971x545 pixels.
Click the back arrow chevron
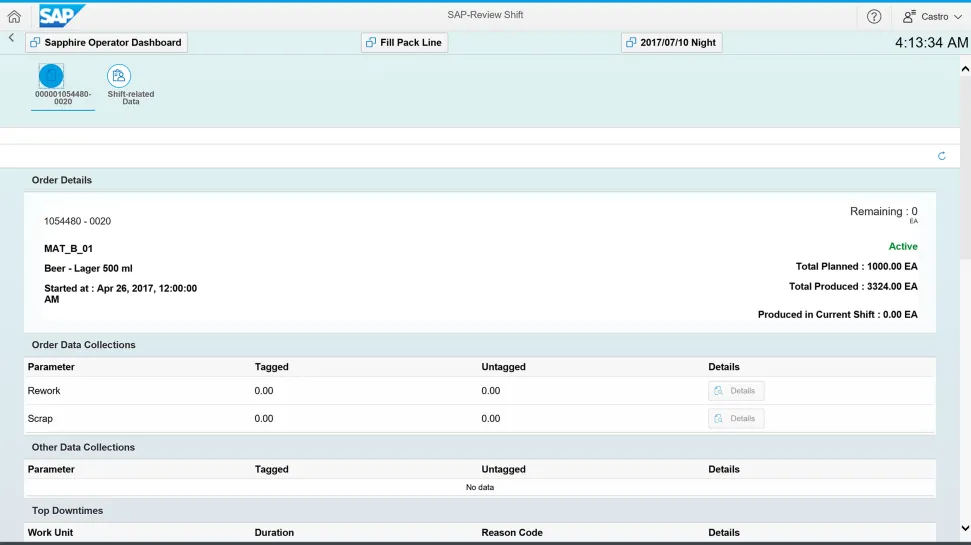[x=11, y=38]
